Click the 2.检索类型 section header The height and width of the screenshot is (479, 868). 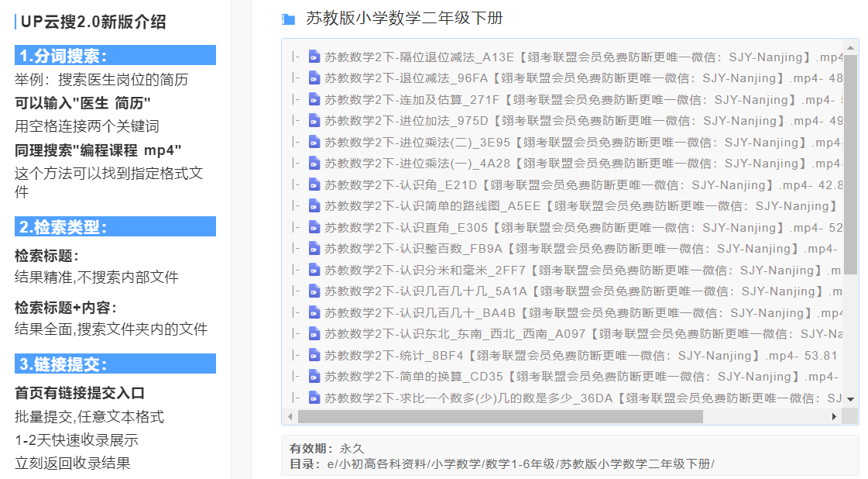coord(115,227)
